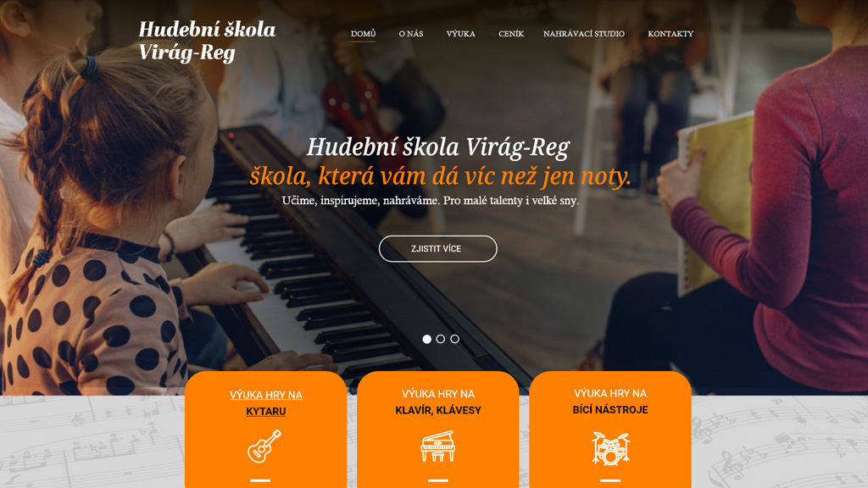The height and width of the screenshot is (488, 868).
Task: Click the white underline bar under guitar icon
Action: pyautogui.click(x=260, y=480)
